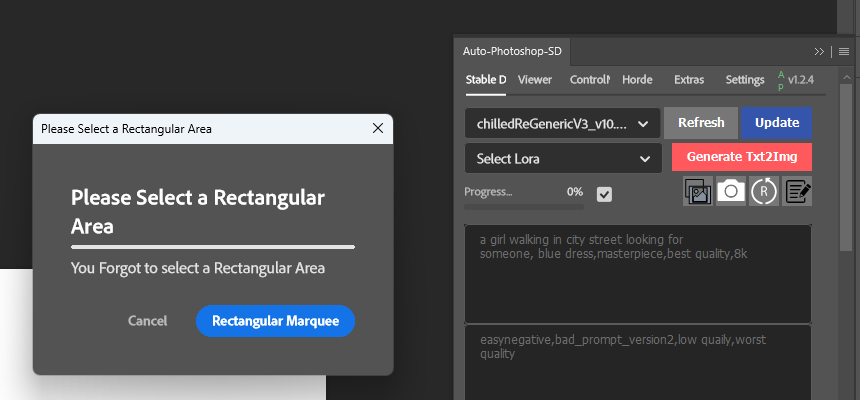Click the plugin panel vertical scrollbar
This screenshot has width=860, height=400.
point(846,165)
